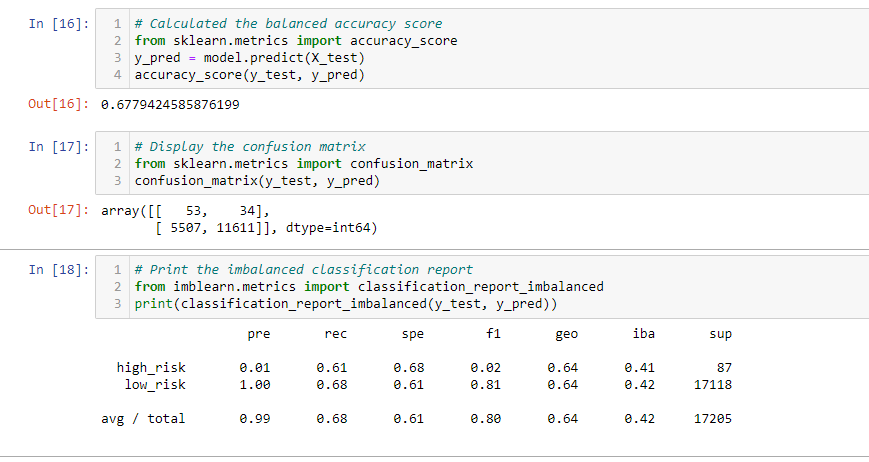869x462 pixels.
Task: Click the 'avg / total' row label
Action: click(143, 419)
